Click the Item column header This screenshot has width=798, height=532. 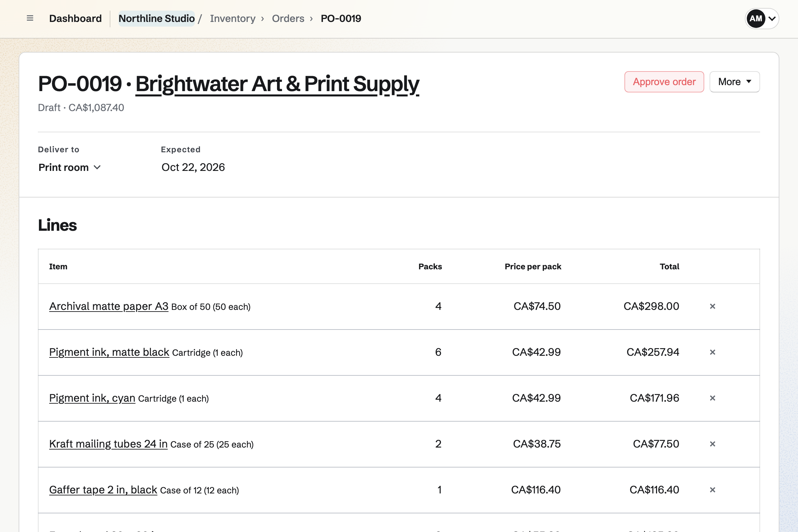58,267
